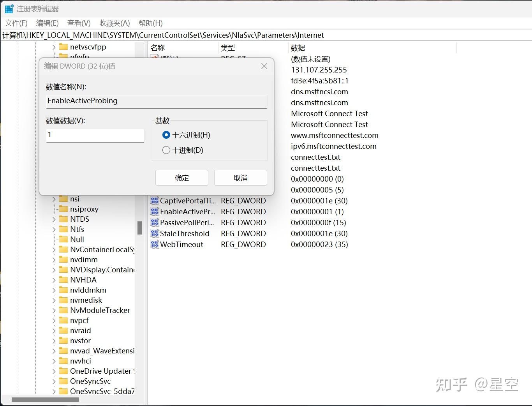
Task: Click the 数值名称 EnableActiveProbing field
Action: (157, 101)
